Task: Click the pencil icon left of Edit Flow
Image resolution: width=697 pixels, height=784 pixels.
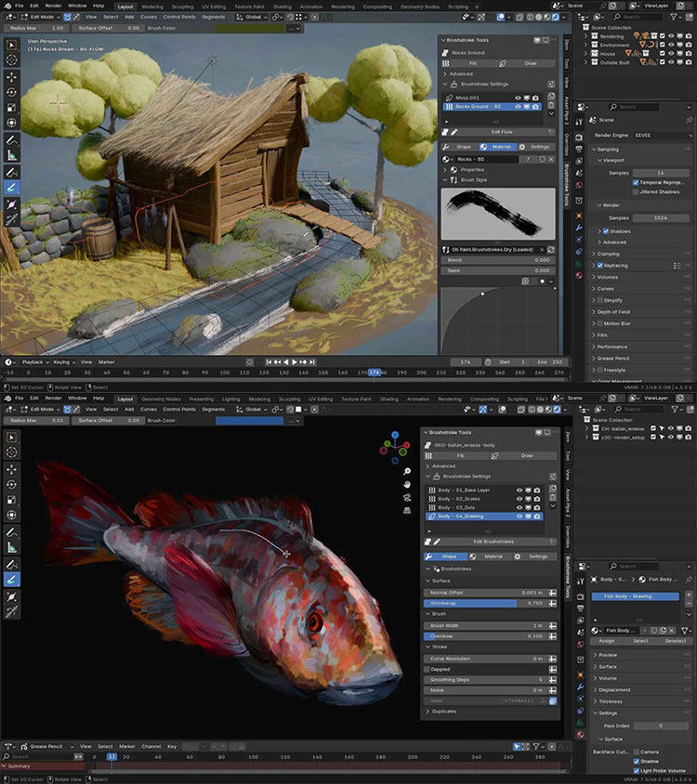Action: pos(454,132)
